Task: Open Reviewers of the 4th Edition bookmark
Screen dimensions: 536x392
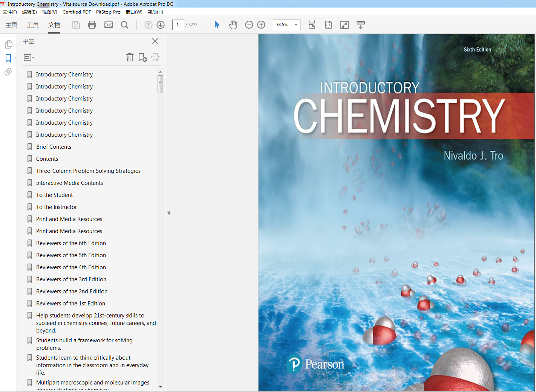Action: (71, 267)
